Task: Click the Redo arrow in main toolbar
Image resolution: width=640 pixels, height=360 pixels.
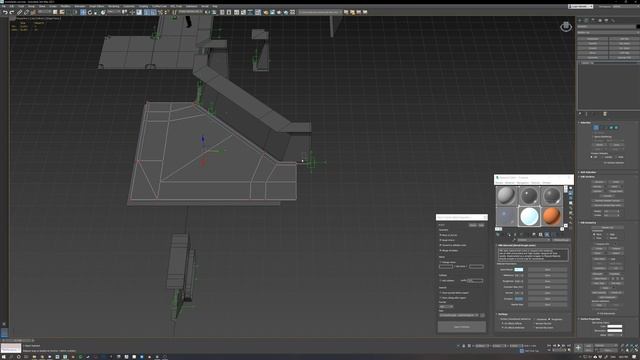Action: 12,12
